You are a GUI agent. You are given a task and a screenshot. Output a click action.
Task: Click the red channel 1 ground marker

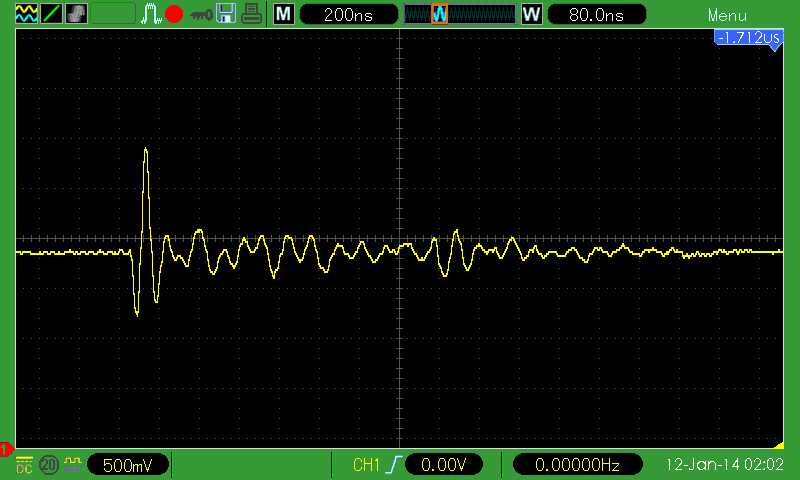[x=6, y=449]
